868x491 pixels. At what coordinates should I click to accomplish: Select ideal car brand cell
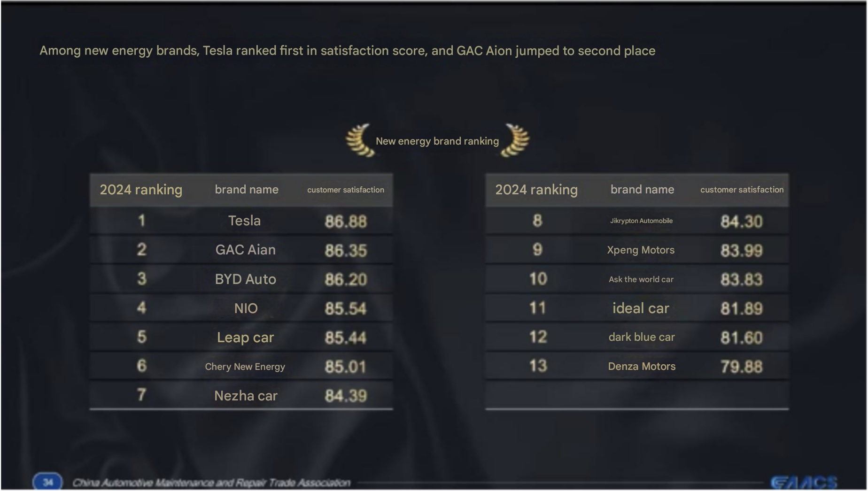coord(641,308)
